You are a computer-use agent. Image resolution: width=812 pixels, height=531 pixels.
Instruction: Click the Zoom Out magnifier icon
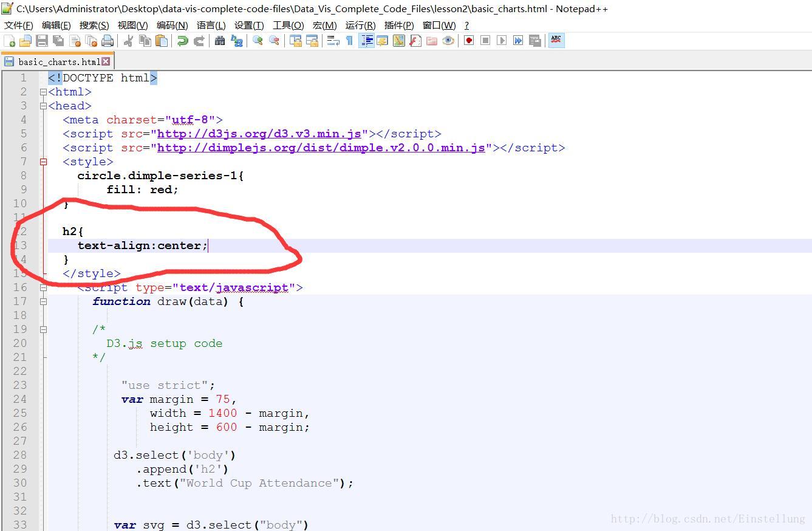pyautogui.click(x=274, y=41)
